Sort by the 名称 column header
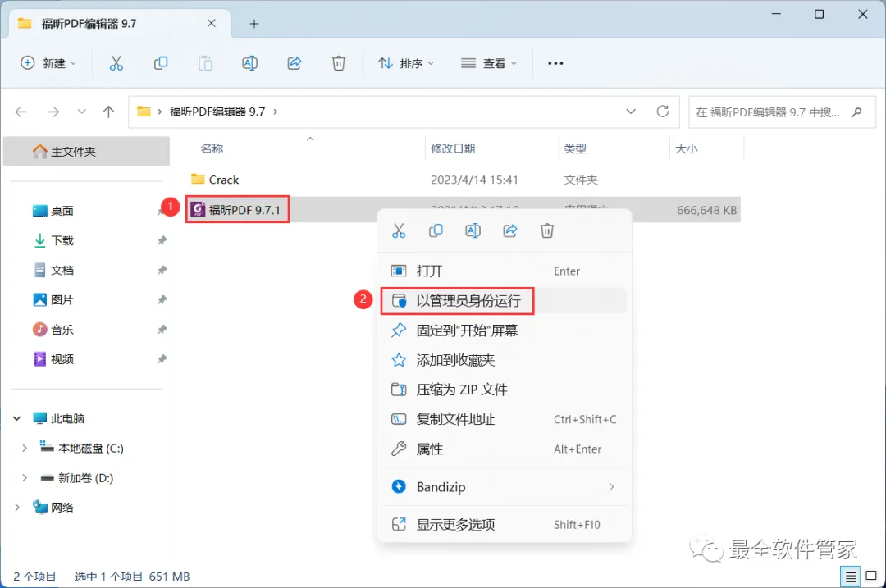The height and width of the screenshot is (588, 886). 212,148
